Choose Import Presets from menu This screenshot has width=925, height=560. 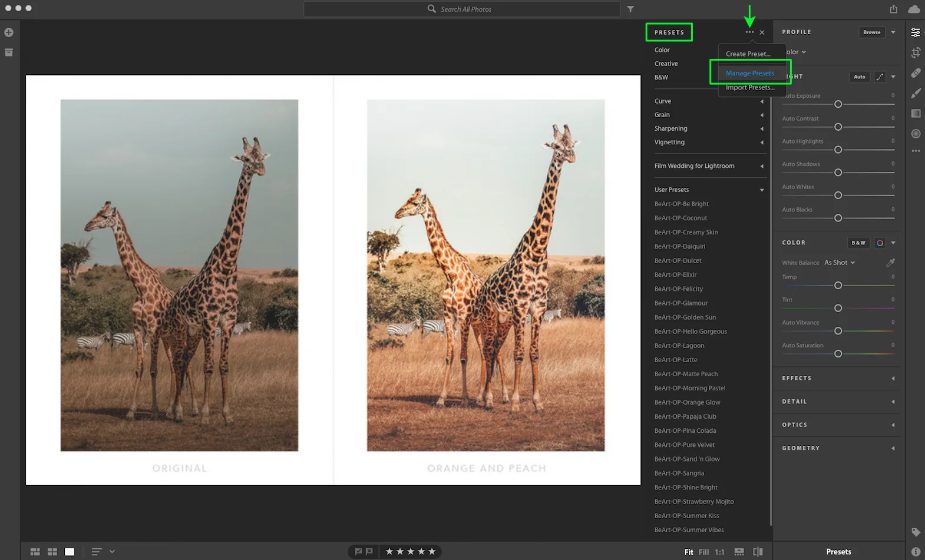(x=750, y=87)
